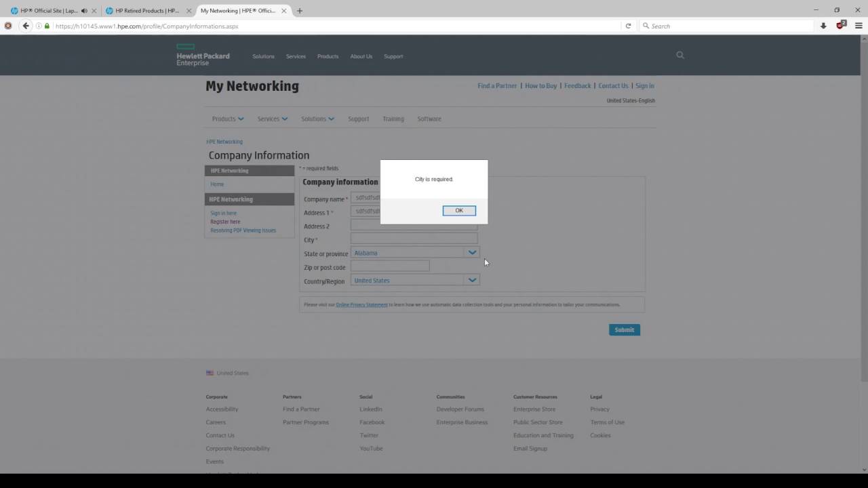This screenshot has height=488, width=868.
Task: Open the YouTube footer link
Action: tap(371, 448)
